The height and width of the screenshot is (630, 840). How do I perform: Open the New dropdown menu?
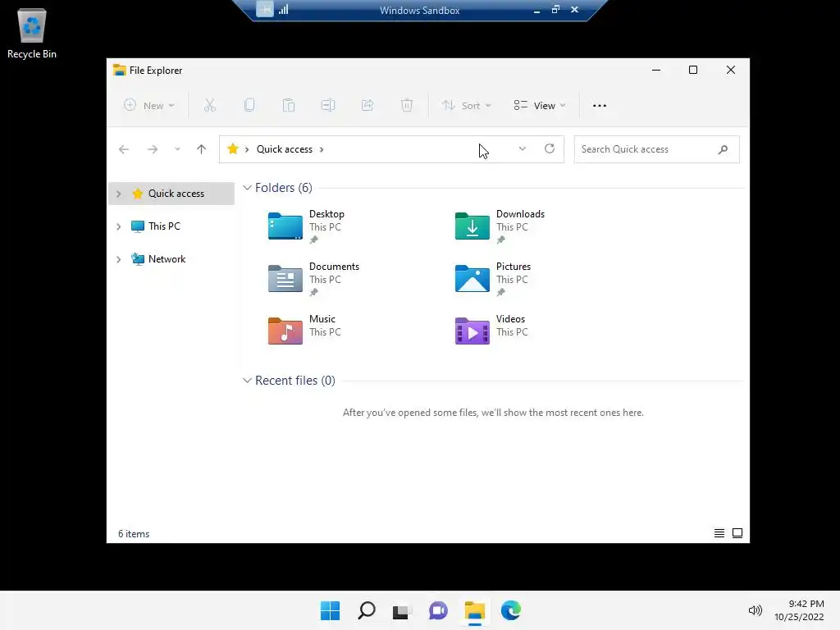click(x=149, y=106)
